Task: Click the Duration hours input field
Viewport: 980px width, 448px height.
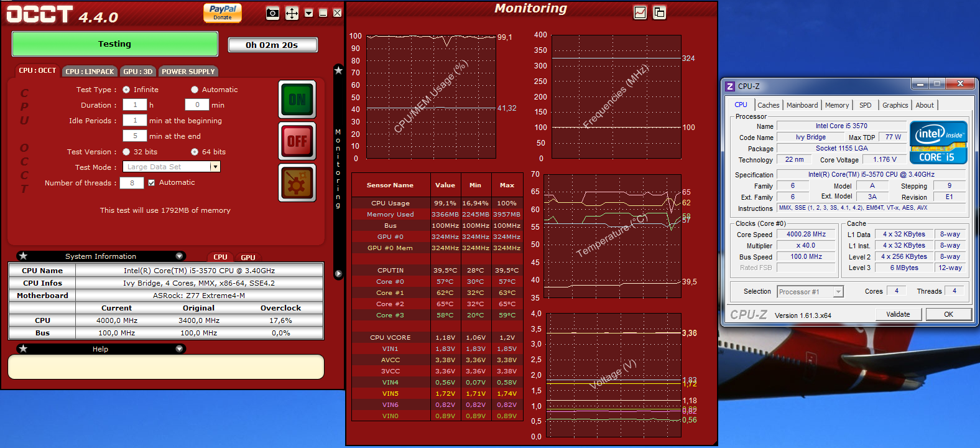Action: [x=135, y=105]
